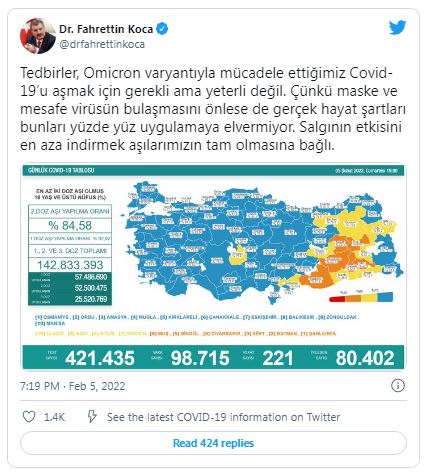Like the tweet with the heart icon
426x475 pixels.
pyautogui.click(x=29, y=417)
